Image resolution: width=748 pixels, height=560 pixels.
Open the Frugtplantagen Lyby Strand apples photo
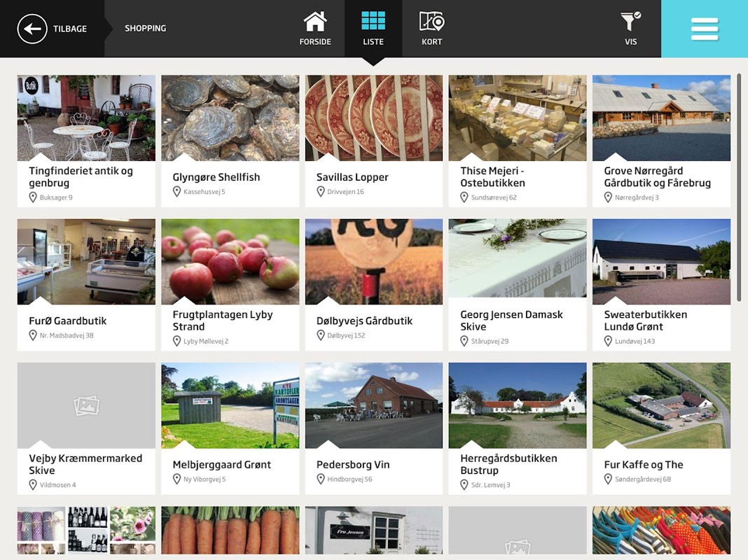click(230, 262)
